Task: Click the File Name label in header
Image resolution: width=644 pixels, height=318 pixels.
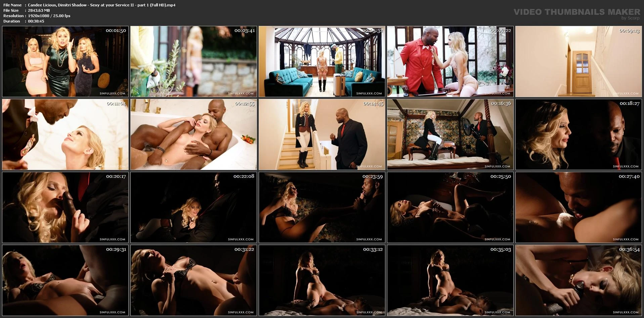Action: pos(12,5)
